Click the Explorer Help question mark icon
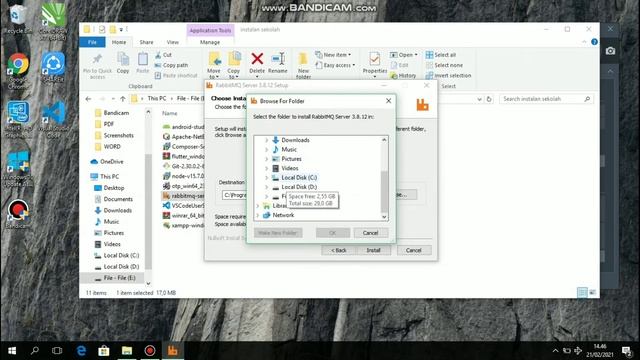 point(594,42)
